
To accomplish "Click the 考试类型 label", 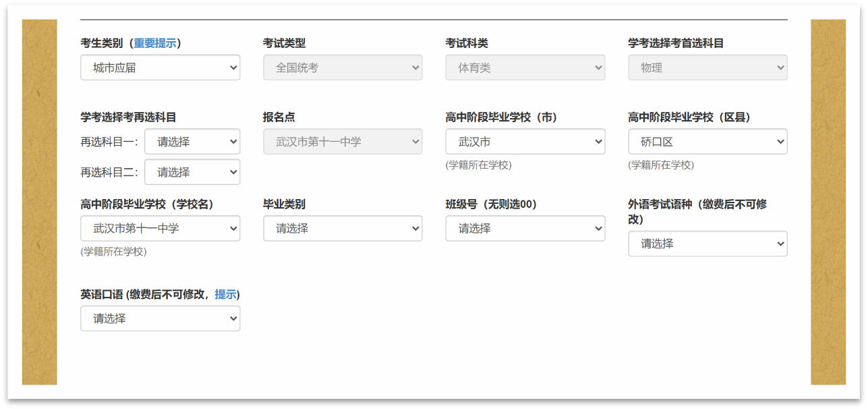I will [x=284, y=43].
